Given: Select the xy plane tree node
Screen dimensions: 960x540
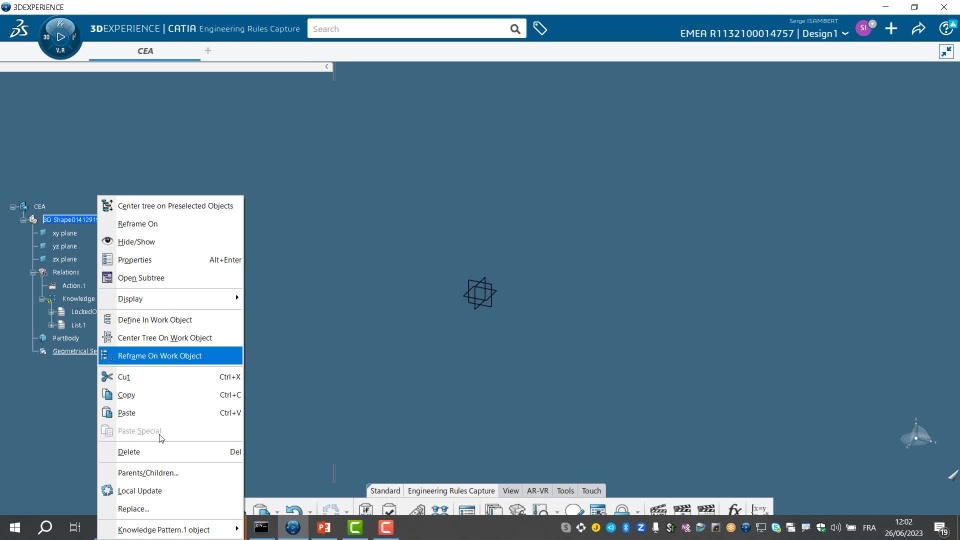Looking at the screenshot, I should [x=64, y=233].
